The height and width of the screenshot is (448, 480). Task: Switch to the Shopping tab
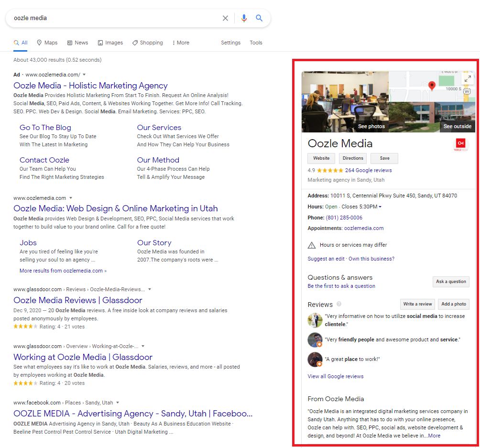tap(148, 43)
